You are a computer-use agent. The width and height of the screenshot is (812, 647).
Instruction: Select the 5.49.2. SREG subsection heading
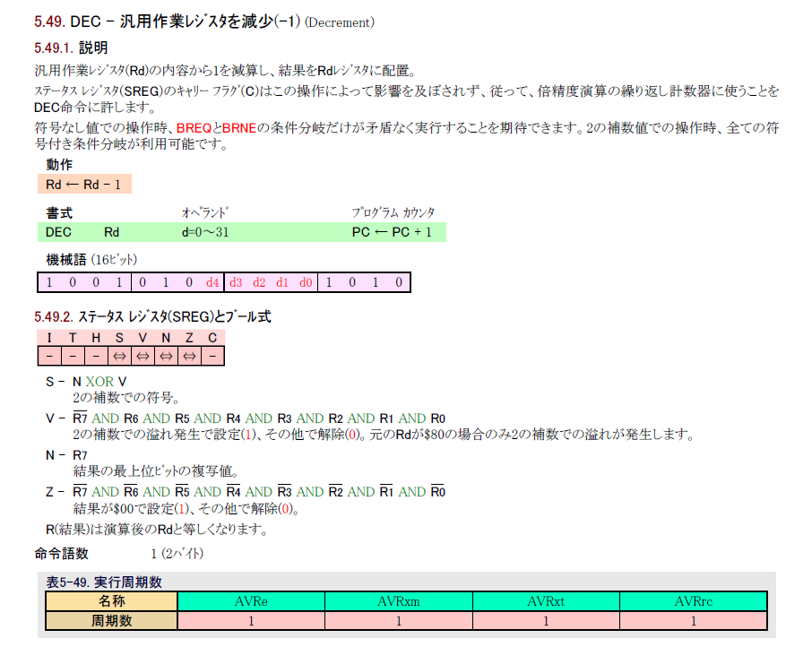click(x=152, y=316)
